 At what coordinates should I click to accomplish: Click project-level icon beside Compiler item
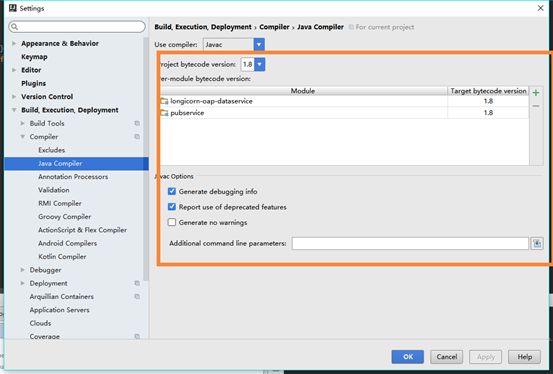(137, 137)
